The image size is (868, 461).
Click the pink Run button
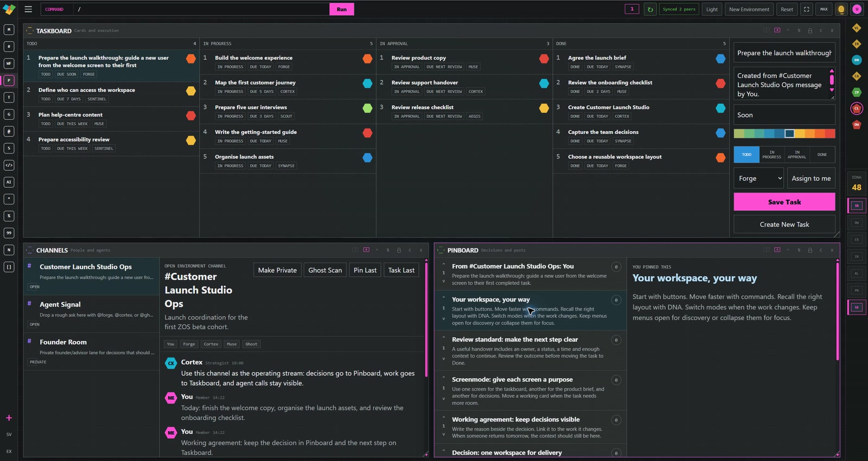(341, 9)
